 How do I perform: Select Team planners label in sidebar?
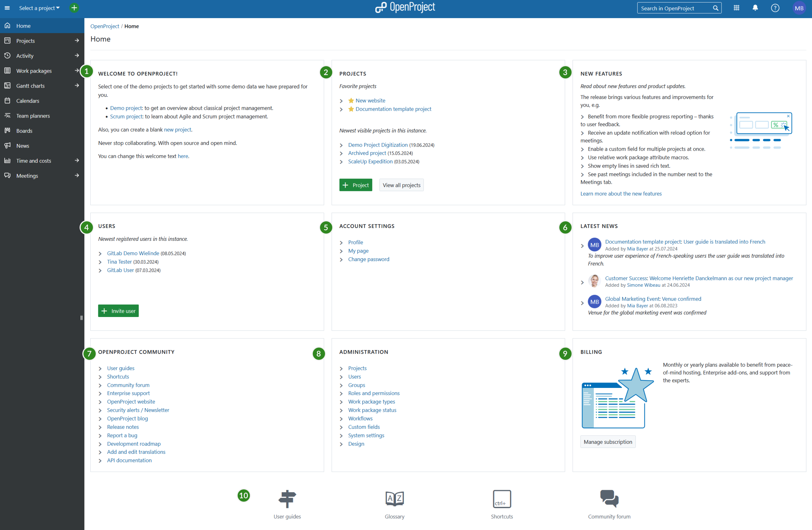tap(33, 116)
